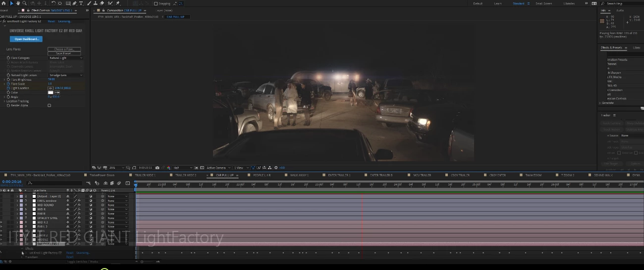
Task: Select the Clone Stamp tool
Action: coord(96,3)
